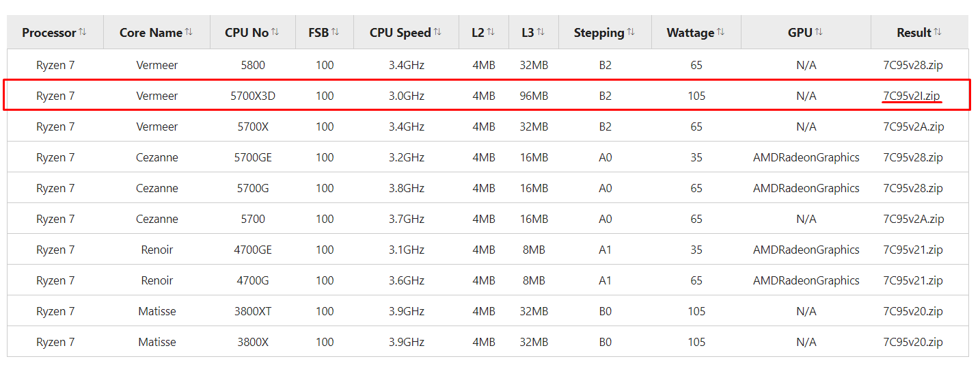The height and width of the screenshot is (372, 980).
Task: Open 7C95v20.zip for 3800XT row
Action: (913, 311)
